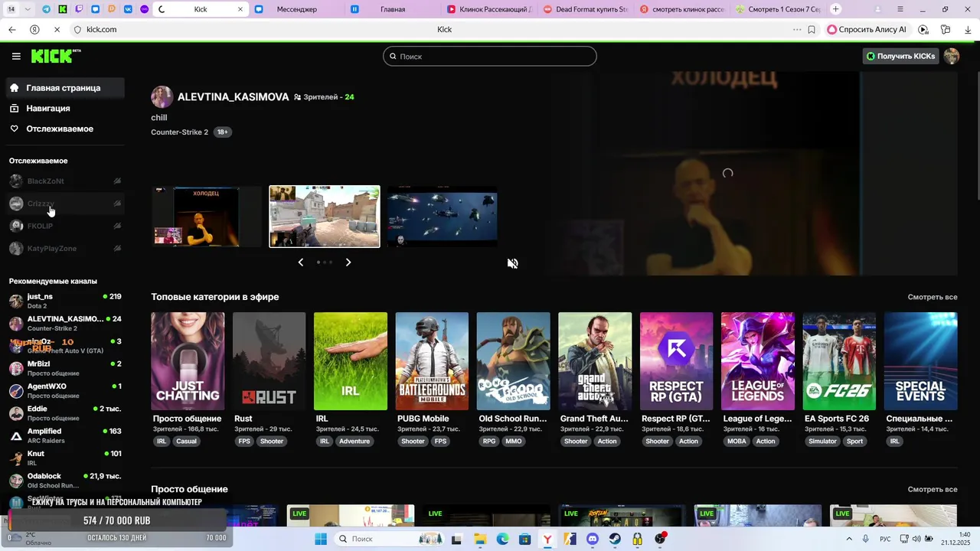Expand the tab group dropdown arrow
Viewport: 980px width, 551px height.
(28, 9)
